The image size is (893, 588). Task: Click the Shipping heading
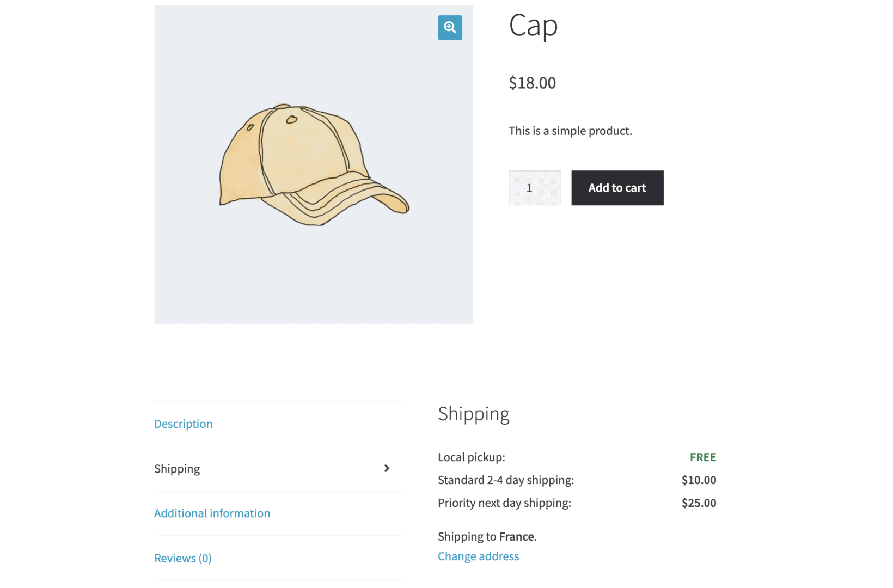point(473,414)
